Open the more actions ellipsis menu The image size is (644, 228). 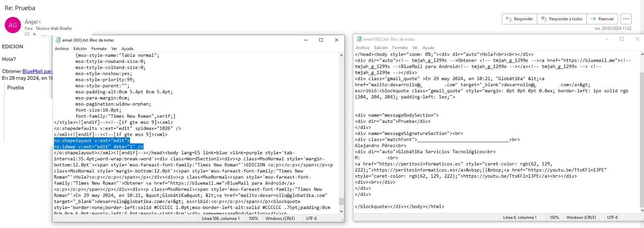(625, 19)
